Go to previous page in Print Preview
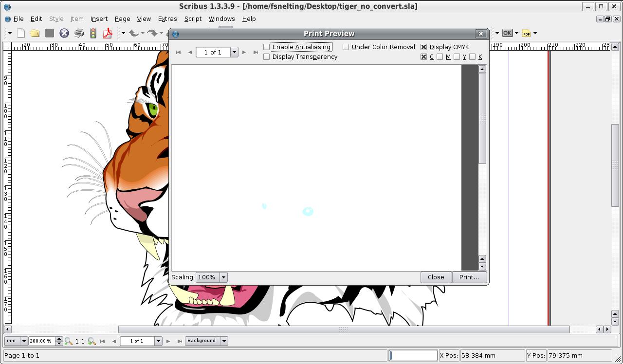 190,52
